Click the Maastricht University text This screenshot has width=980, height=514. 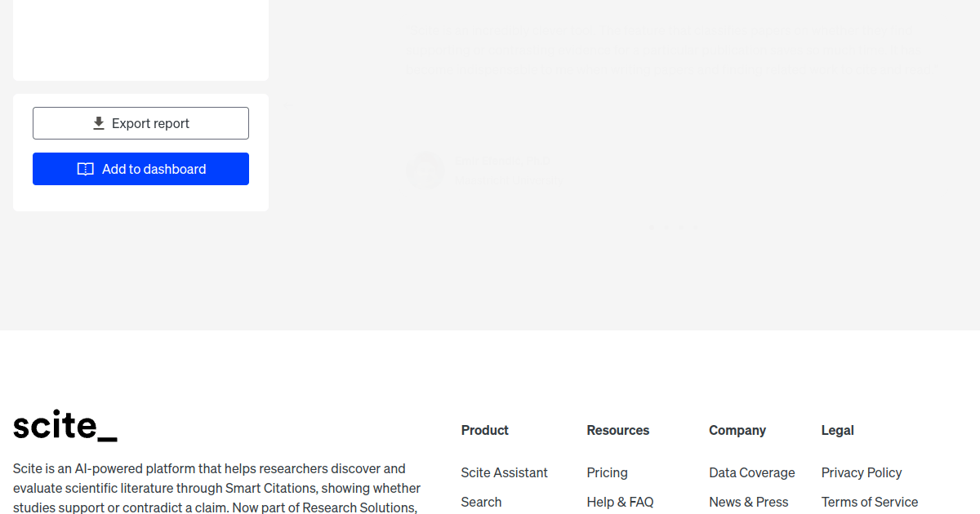508,179
